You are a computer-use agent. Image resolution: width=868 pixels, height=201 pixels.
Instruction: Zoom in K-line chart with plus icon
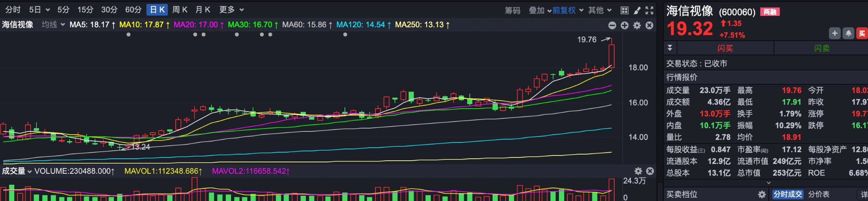coord(625,25)
